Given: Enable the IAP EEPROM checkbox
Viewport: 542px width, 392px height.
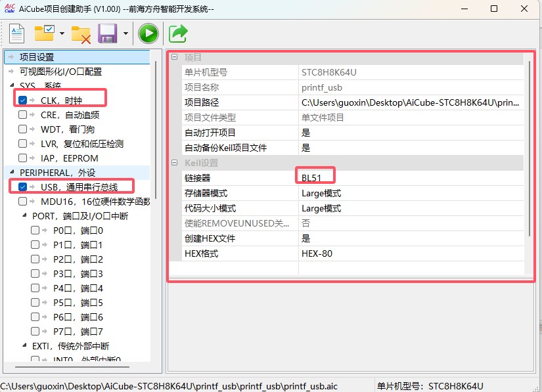Looking at the screenshot, I should [x=22, y=158].
